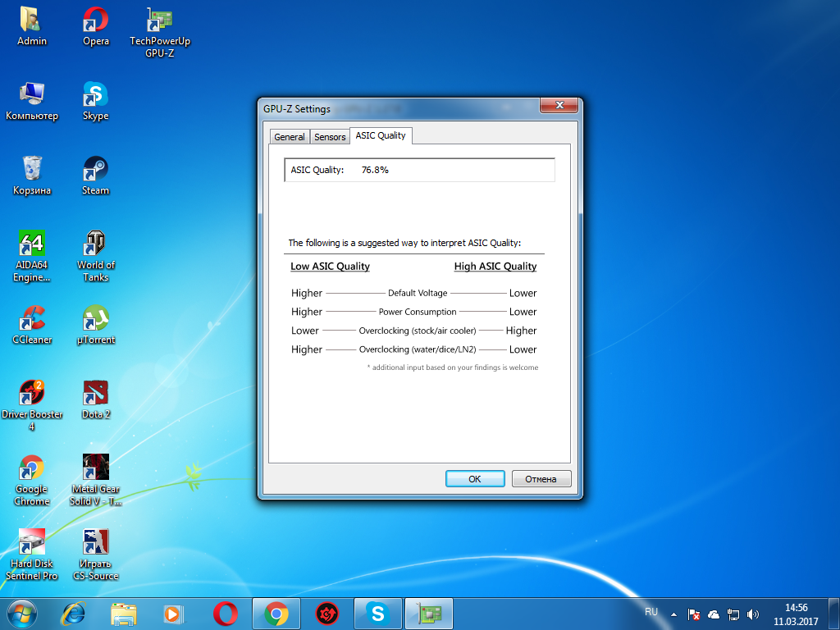840x630 pixels.
Task: Click Overclocking (water/dice/LN2) text
Action: tap(418, 349)
